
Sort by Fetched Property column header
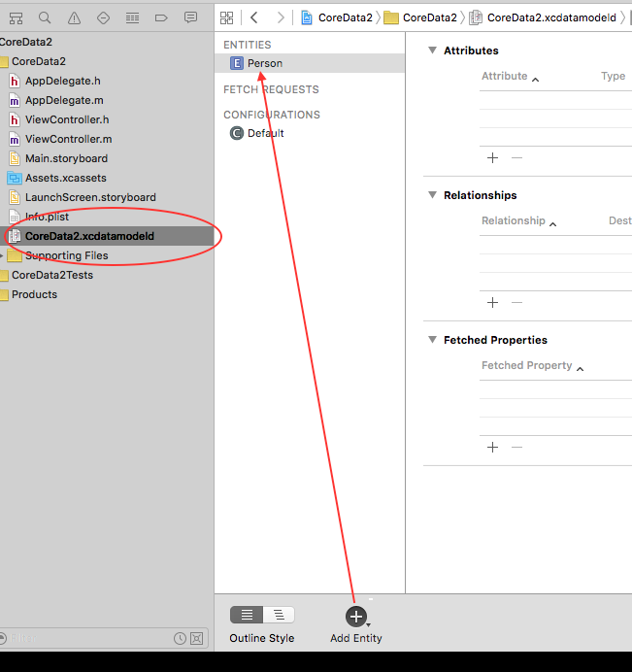532,365
